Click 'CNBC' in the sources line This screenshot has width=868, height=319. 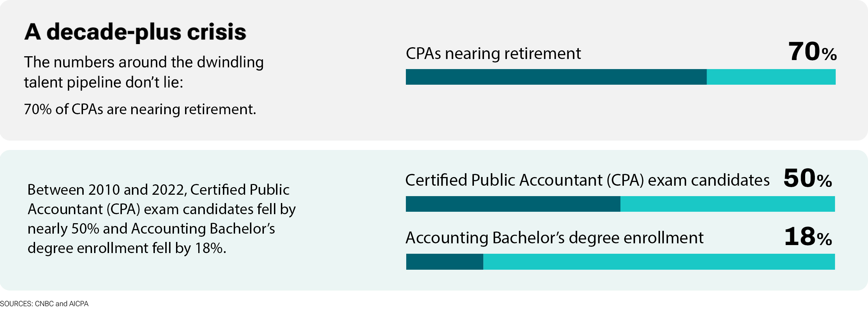point(44,304)
